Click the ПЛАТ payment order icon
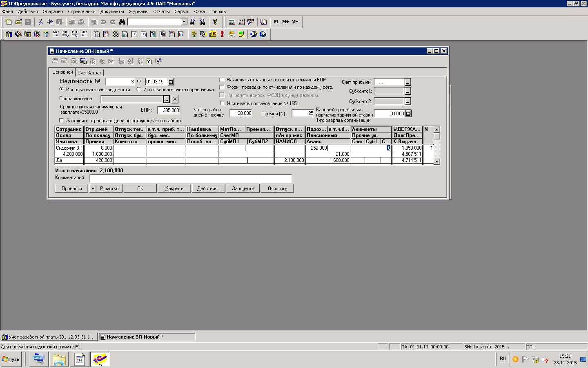This screenshot has height=368, width=588. click(x=56, y=34)
